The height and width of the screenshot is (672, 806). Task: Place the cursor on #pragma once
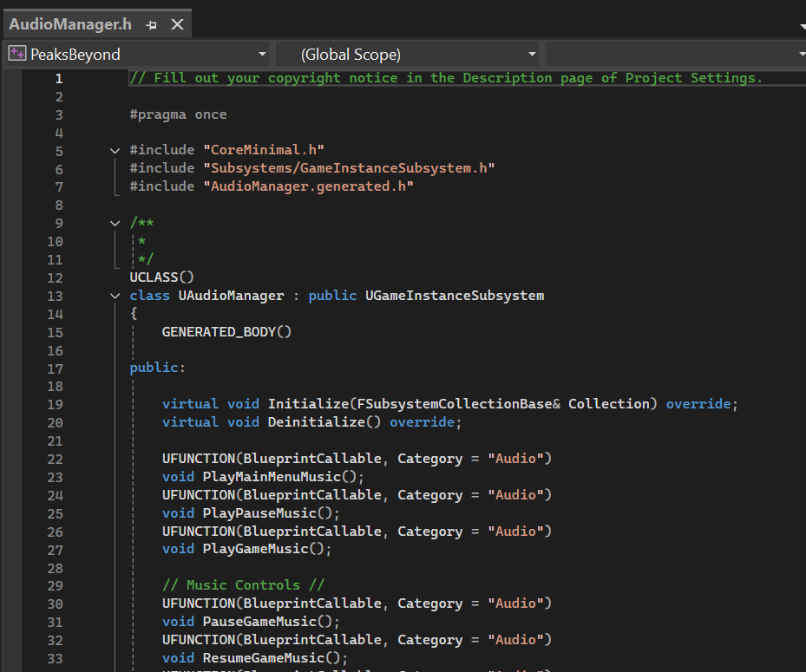(178, 114)
